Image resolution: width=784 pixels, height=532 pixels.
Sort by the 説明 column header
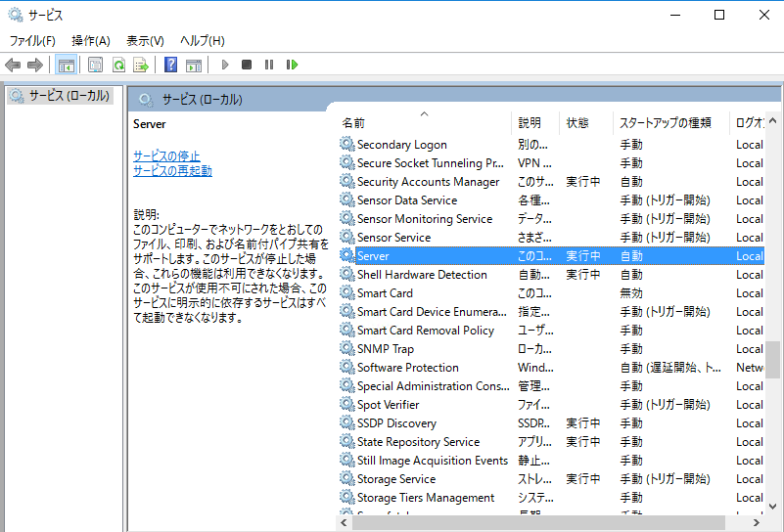pos(535,122)
